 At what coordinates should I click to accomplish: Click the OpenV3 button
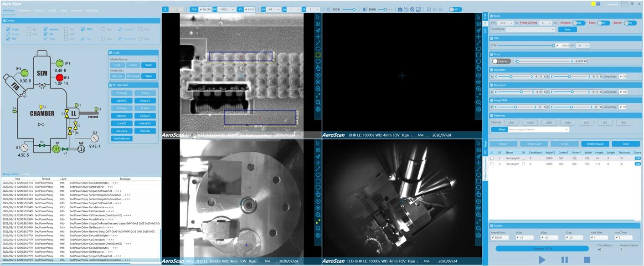coord(121,101)
